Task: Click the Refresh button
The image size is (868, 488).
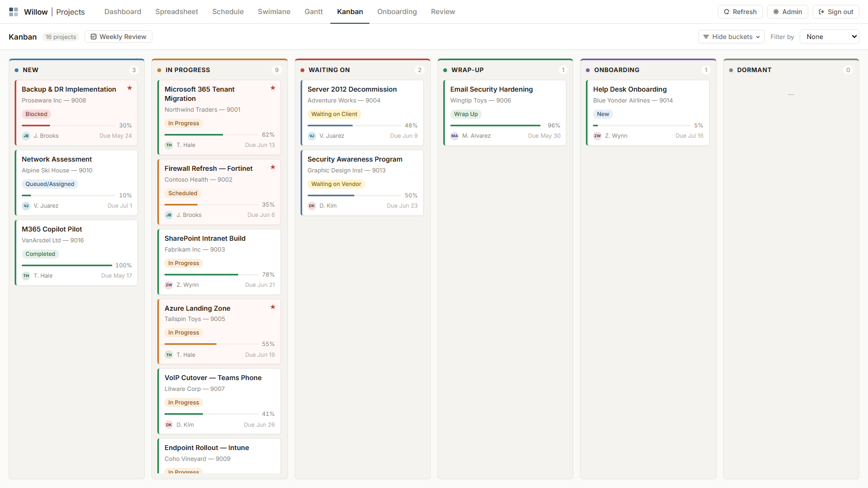Action: click(x=741, y=12)
